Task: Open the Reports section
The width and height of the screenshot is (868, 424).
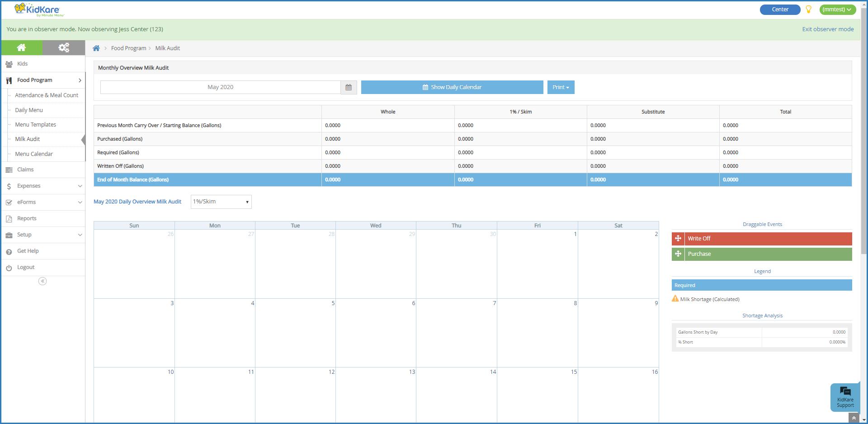Action: 27,218
